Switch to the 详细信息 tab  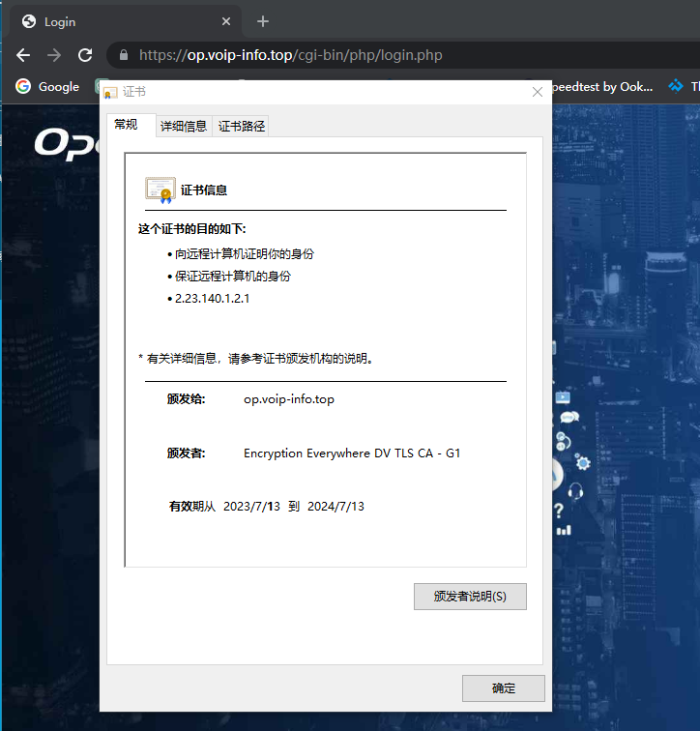184,126
